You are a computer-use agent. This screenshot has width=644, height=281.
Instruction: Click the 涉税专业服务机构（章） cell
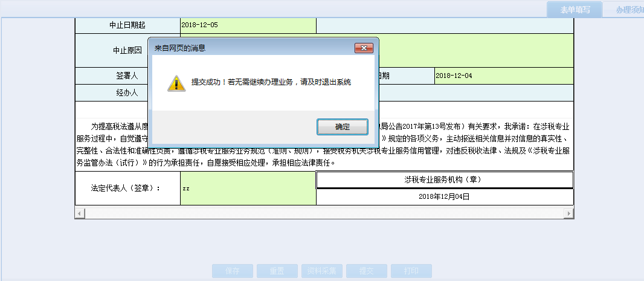pyautogui.click(x=444, y=180)
